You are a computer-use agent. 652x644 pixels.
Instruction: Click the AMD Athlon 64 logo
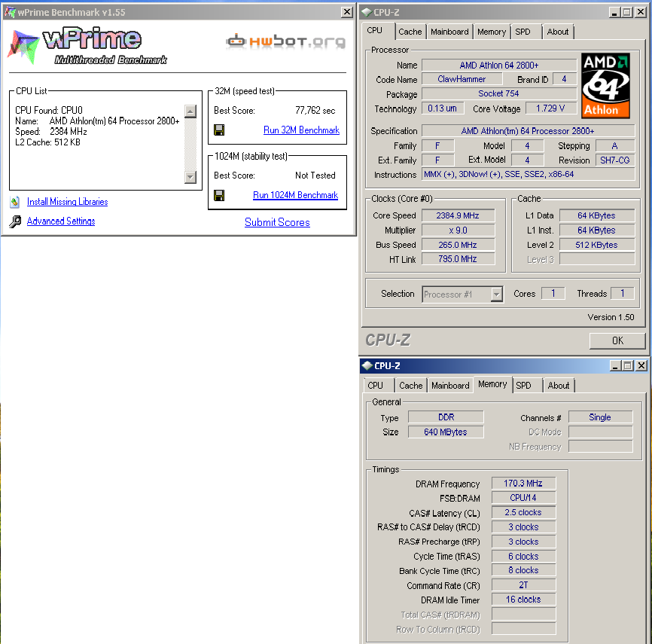click(x=605, y=86)
